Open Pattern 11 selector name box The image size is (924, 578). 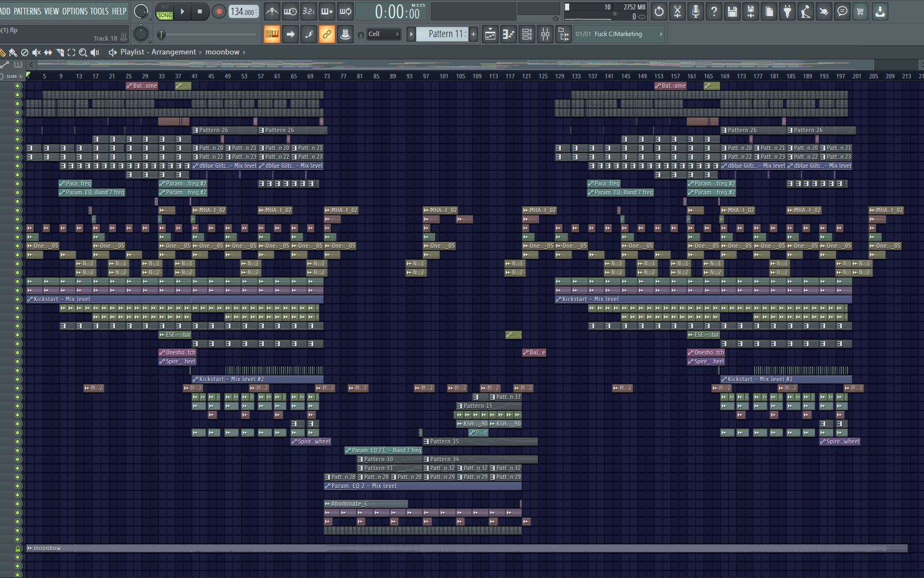442,34
